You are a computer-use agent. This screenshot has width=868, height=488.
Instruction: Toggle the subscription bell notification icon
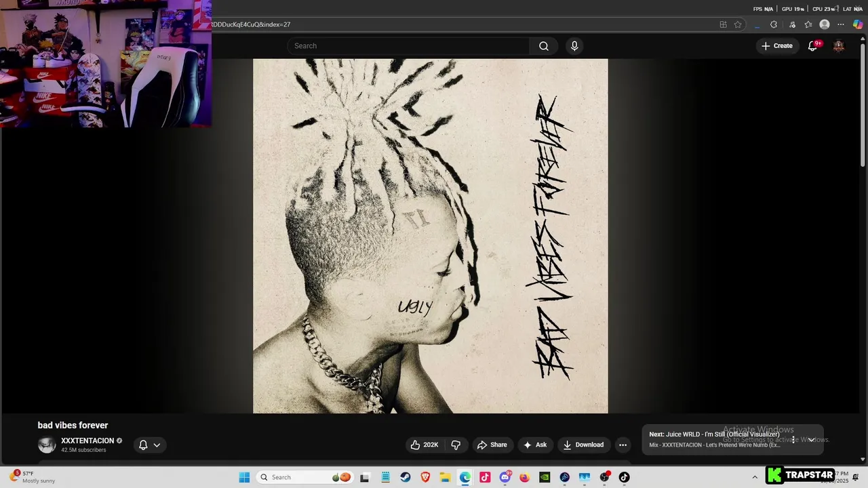143,445
